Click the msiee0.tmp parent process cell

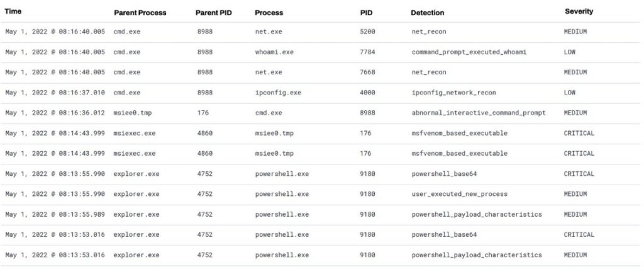[132, 113]
